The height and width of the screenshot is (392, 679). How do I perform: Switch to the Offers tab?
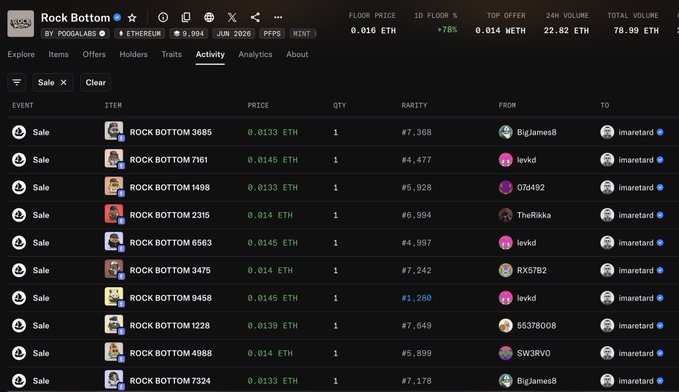click(94, 55)
